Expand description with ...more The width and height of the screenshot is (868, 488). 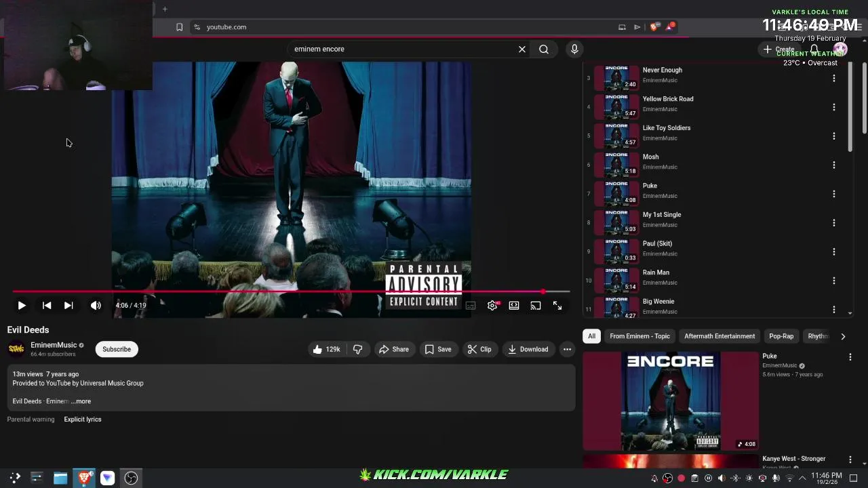click(x=81, y=401)
